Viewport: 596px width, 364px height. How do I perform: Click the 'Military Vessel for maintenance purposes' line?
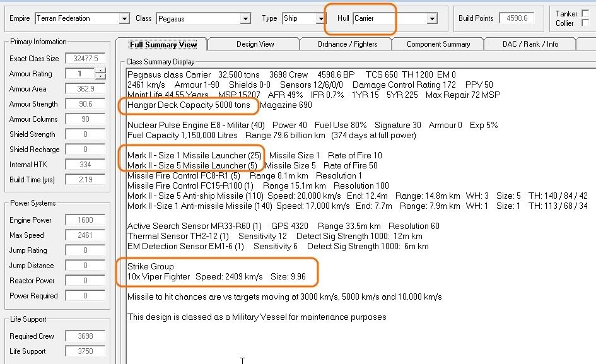(x=257, y=317)
